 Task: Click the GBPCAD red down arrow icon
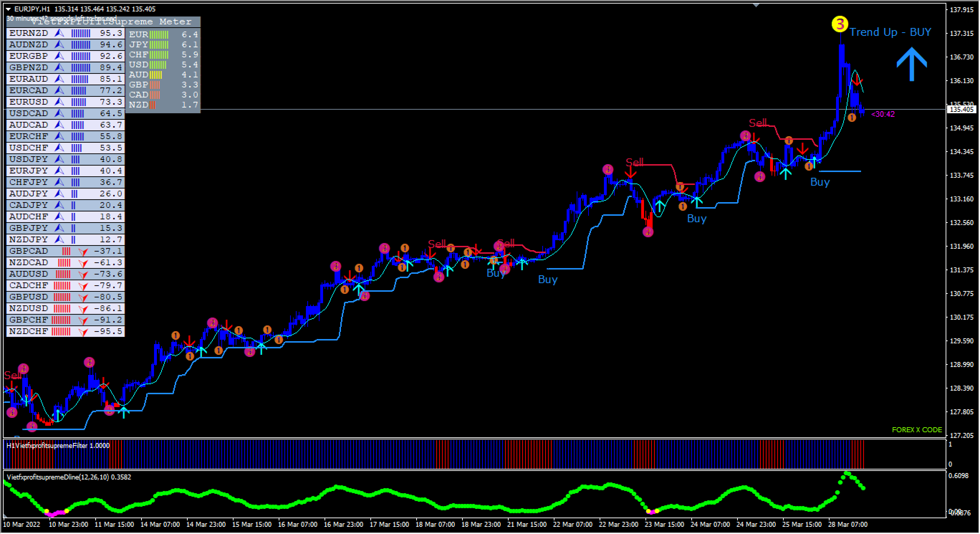coord(83,252)
